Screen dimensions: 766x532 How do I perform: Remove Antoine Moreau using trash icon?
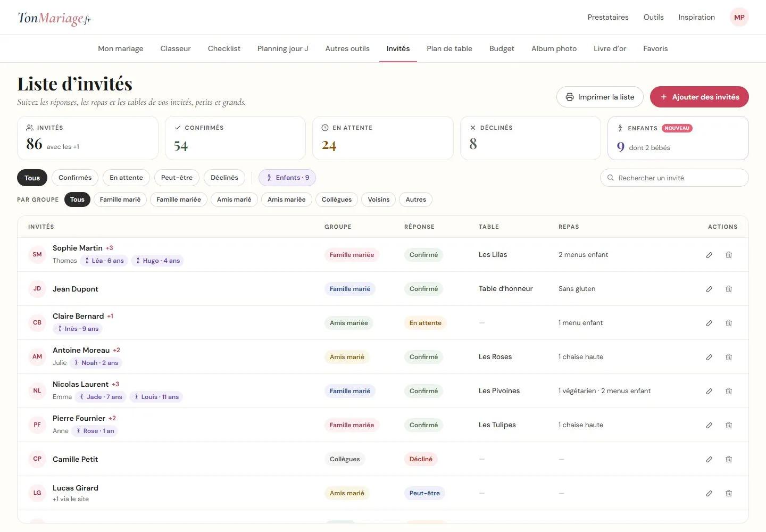(729, 357)
